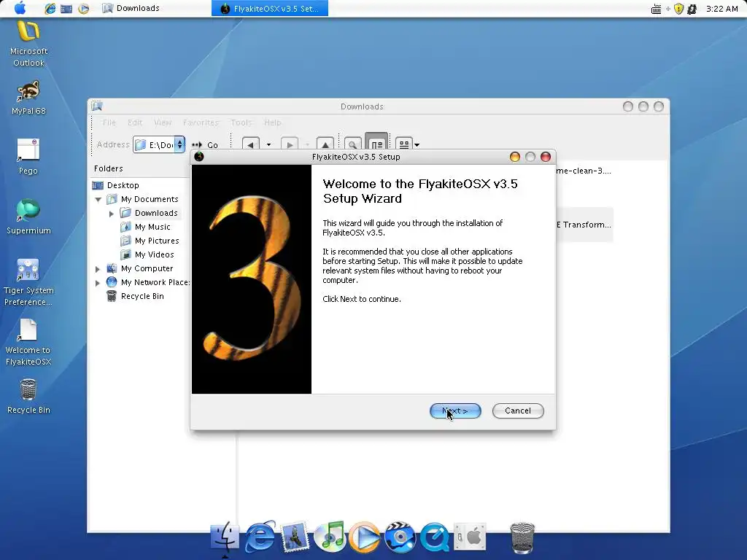
Task: Click the Up folder toolbar button
Action: point(325,144)
